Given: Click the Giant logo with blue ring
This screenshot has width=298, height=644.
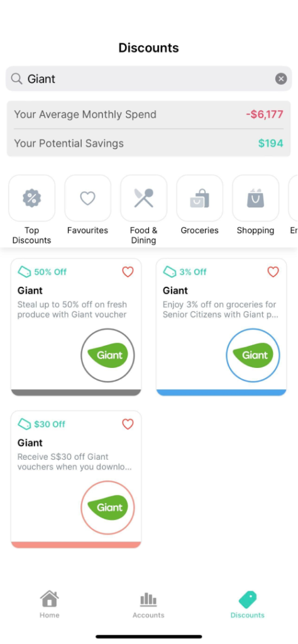Looking at the screenshot, I should 253,355.
